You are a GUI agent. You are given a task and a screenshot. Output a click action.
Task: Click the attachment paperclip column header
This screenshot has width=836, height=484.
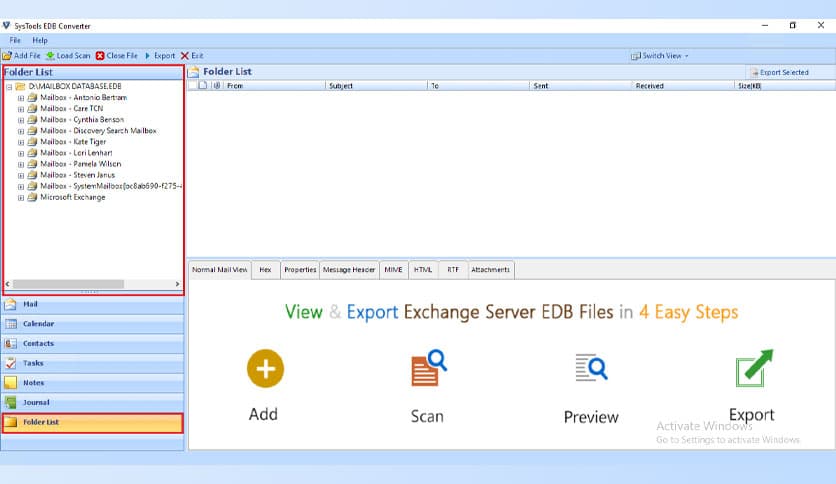click(216, 85)
